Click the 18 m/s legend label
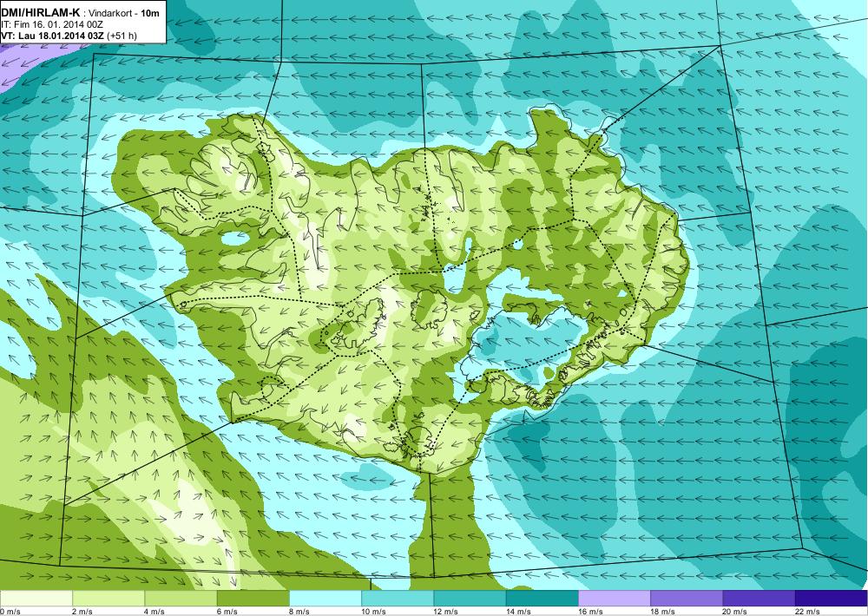This screenshot has height=616, width=868. coord(663,612)
